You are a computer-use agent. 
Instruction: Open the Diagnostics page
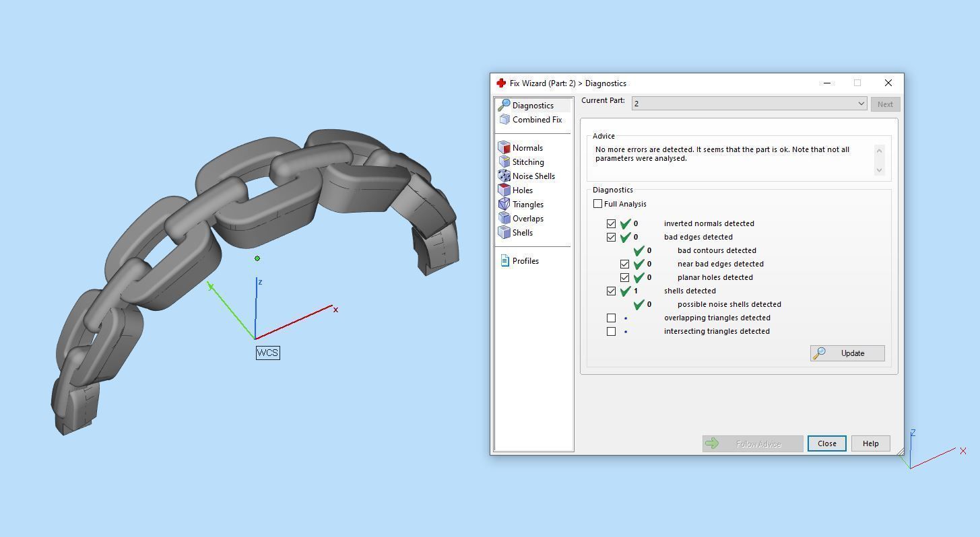click(533, 106)
